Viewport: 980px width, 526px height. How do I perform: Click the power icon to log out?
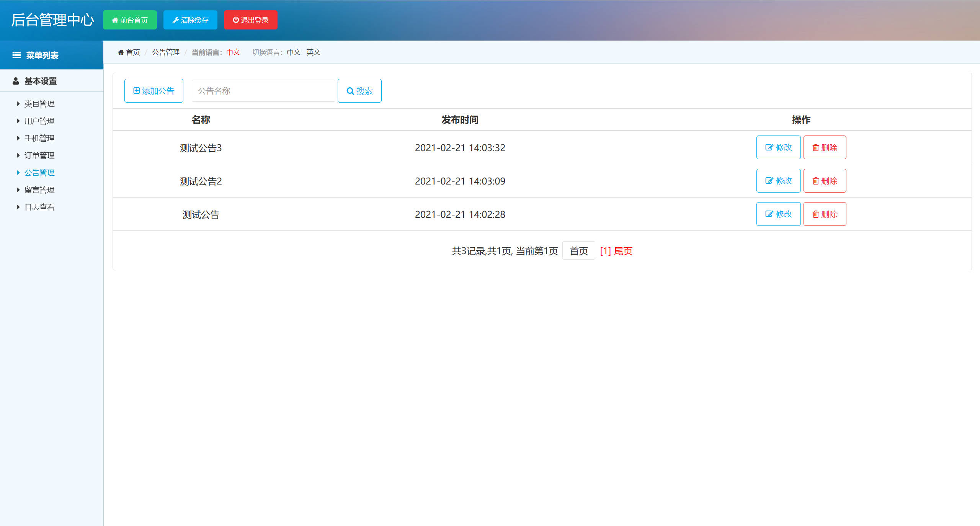pyautogui.click(x=236, y=20)
